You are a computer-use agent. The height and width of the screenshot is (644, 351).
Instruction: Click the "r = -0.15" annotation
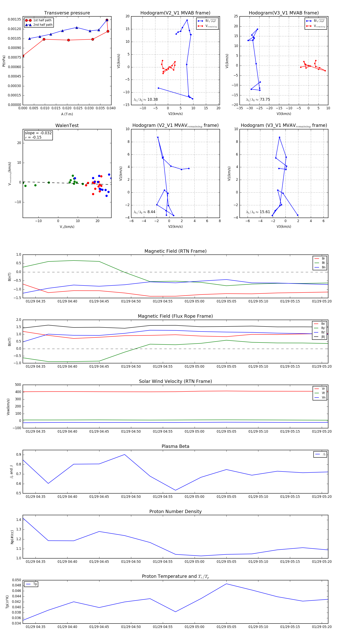pos(33,137)
